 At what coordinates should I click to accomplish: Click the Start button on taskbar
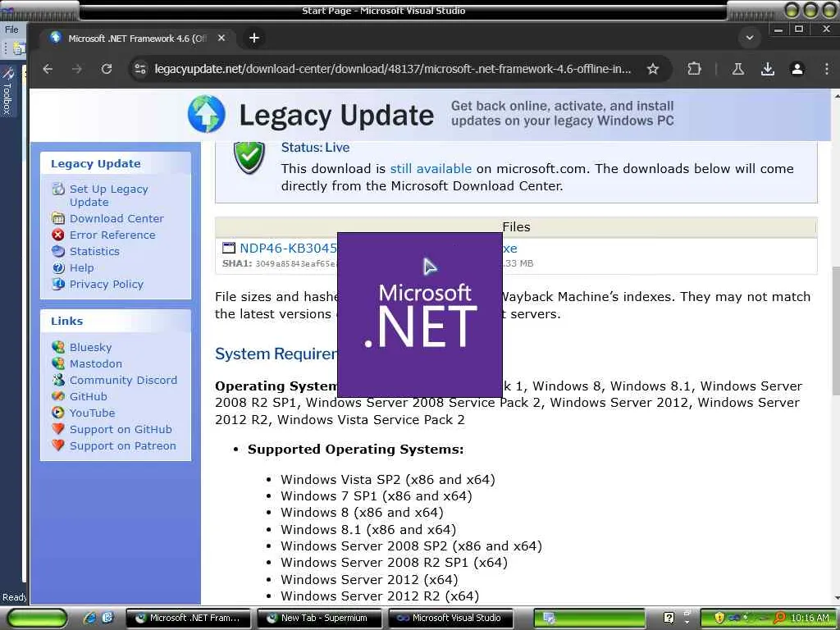click(36, 619)
